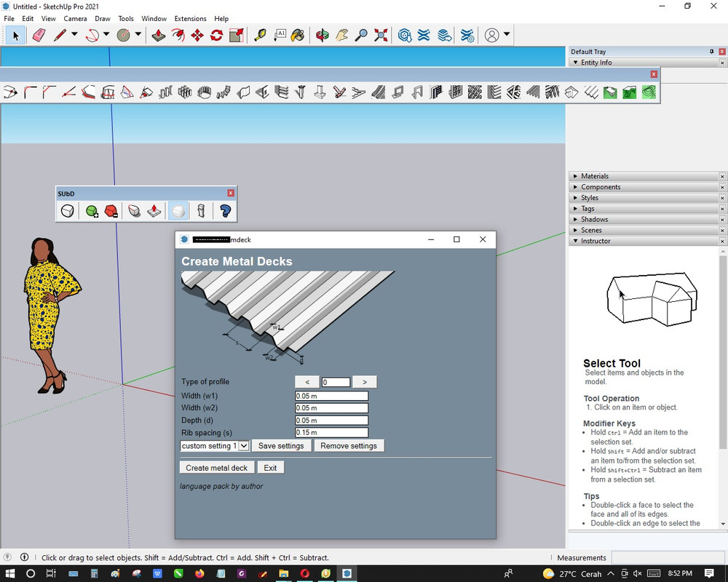Click SUbD green add loops icon
Image resolution: width=728 pixels, height=582 pixels.
(92, 211)
